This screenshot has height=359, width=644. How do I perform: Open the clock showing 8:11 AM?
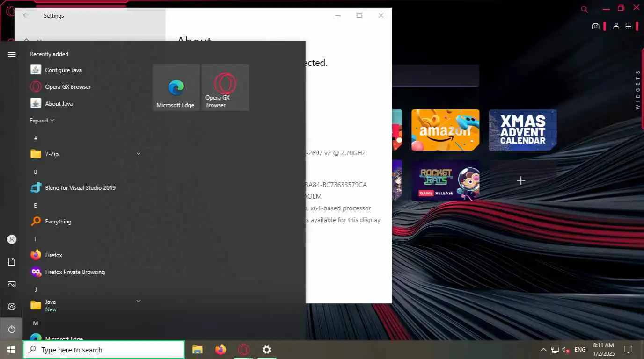coord(603,350)
